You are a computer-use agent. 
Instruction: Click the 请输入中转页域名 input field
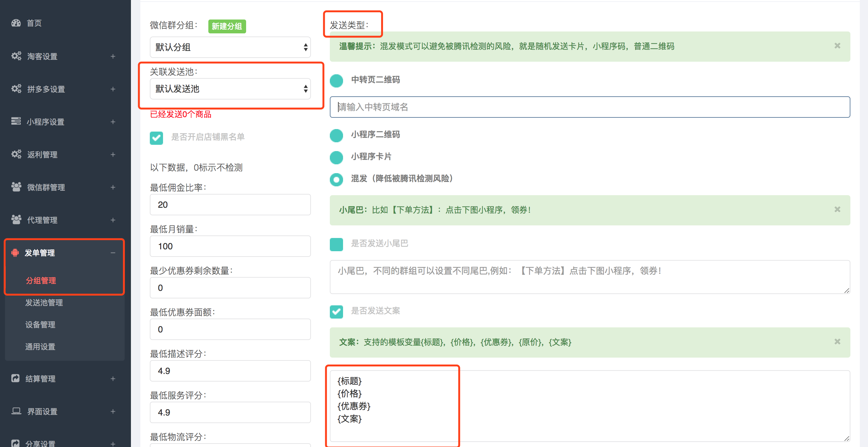589,107
